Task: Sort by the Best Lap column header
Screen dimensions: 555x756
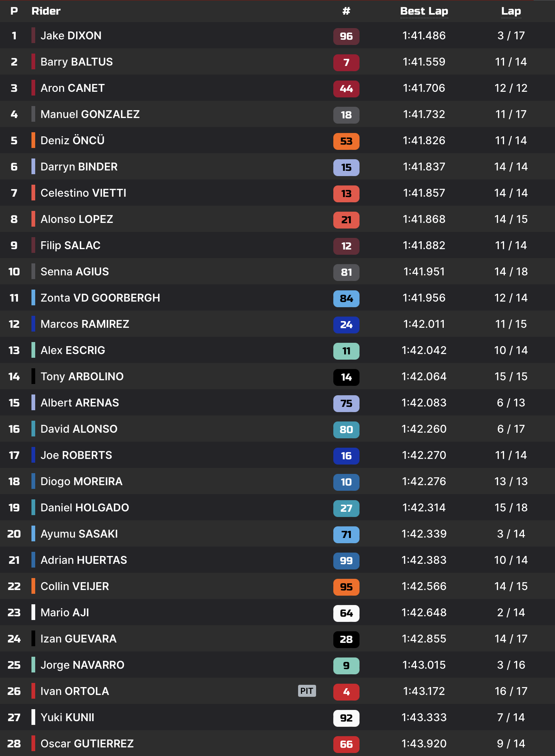Action: coord(424,11)
